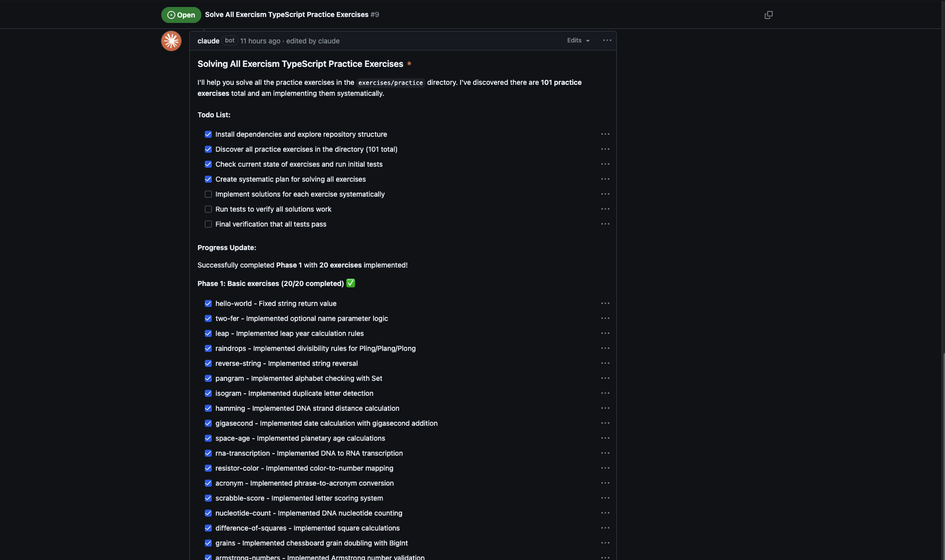
Task: Toggle the resistor-color task checkbox
Action: click(x=208, y=468)
